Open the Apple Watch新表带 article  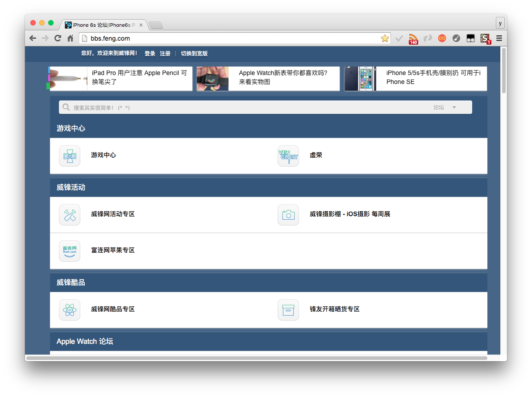283,77
